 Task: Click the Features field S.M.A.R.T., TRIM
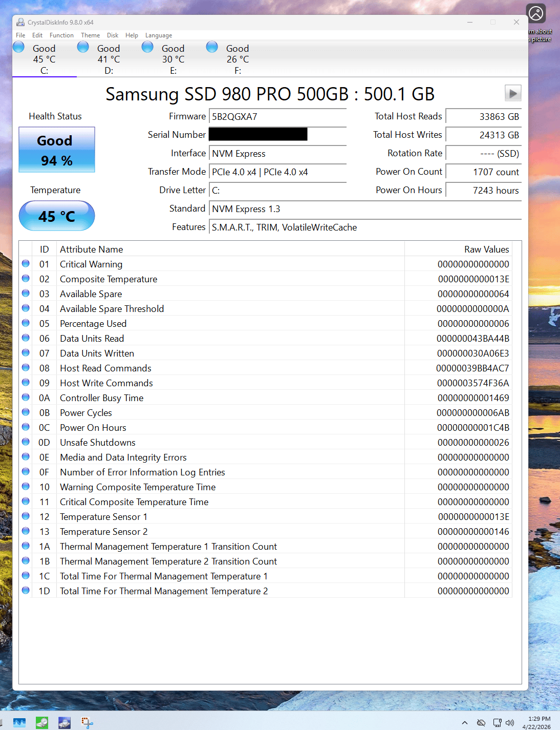pyautogui.click(x=365, y=227)
